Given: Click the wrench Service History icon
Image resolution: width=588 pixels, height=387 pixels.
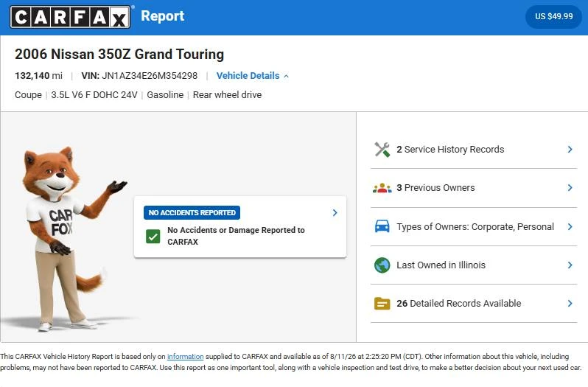Looking at the screenshot, I should (x=382, y=150).
